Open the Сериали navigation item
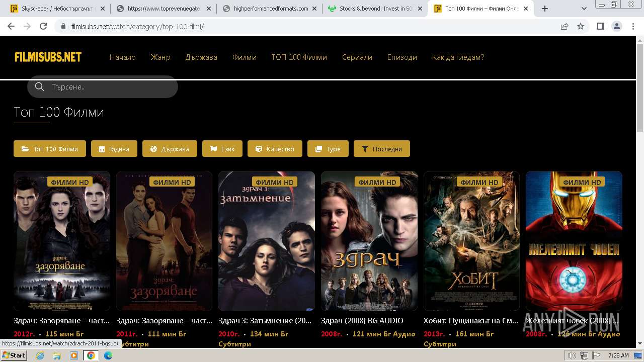644x362 pixels. coord(357,57)
